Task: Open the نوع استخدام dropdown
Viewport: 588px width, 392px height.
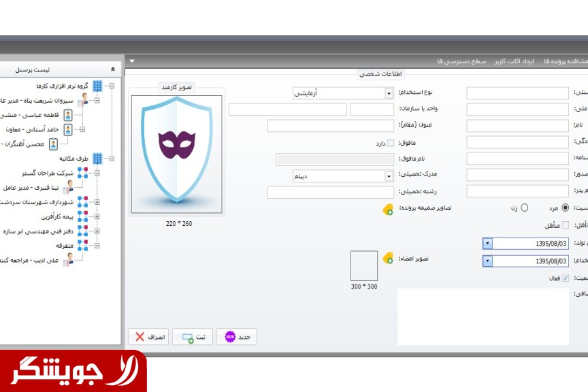Action: pyautogui.click(x=389, y=93)
